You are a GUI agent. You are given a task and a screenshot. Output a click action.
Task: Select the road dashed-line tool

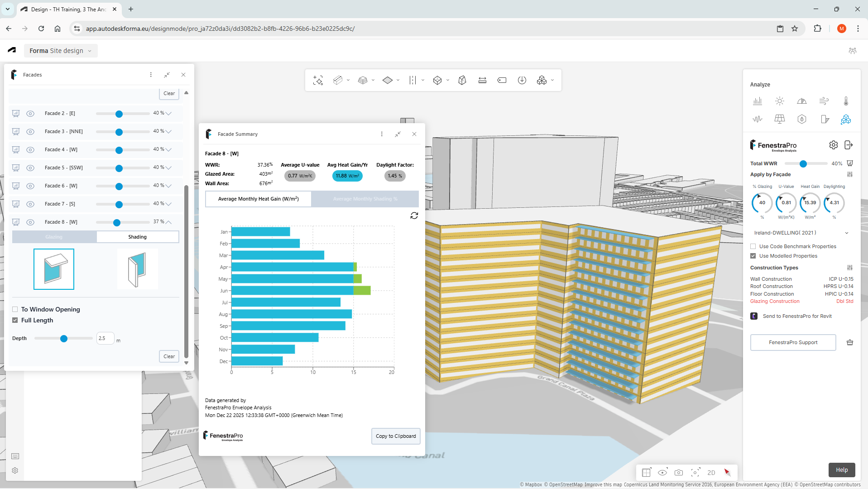pyautogui.click(x=412, y=80)
